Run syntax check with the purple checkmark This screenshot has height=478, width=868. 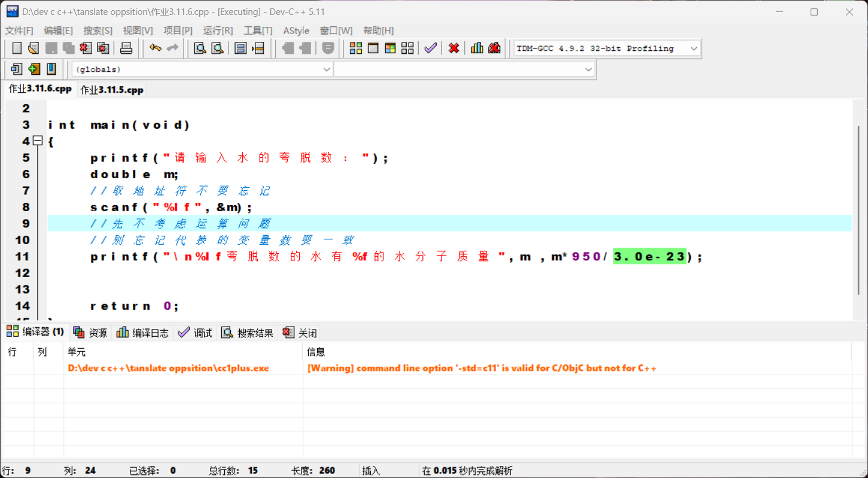[431, 48]
